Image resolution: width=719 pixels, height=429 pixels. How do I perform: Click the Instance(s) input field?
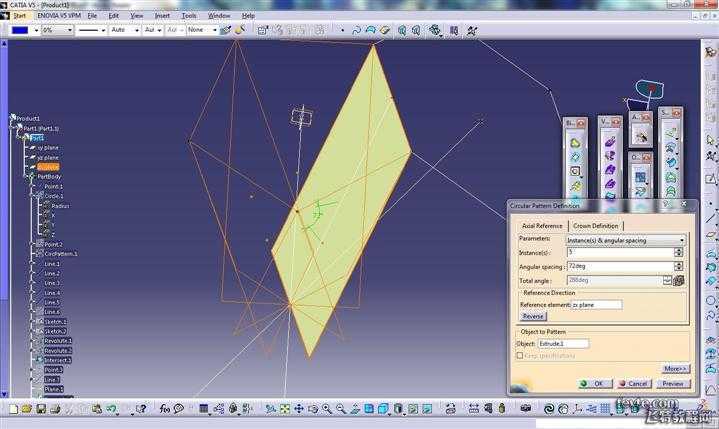(620, 252)
